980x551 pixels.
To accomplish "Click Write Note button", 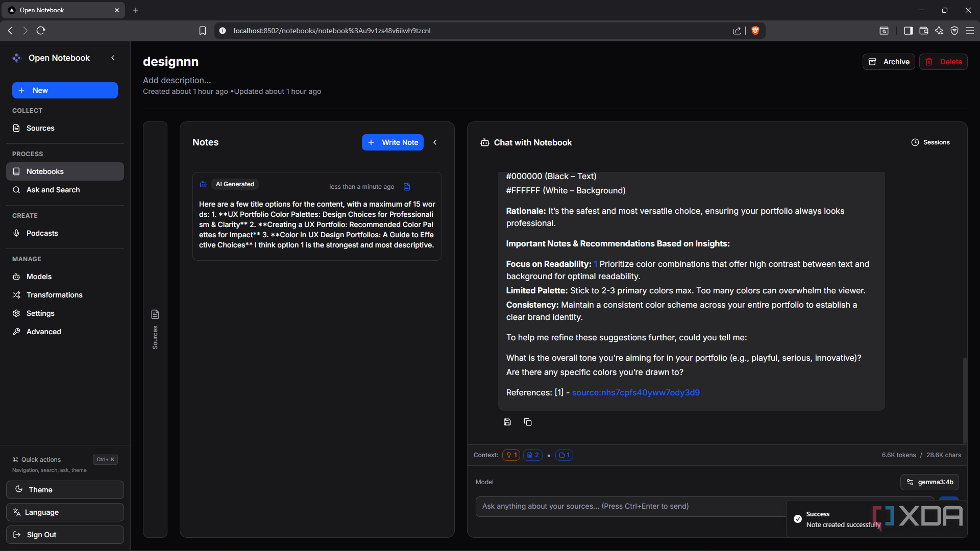I will 393,142.
